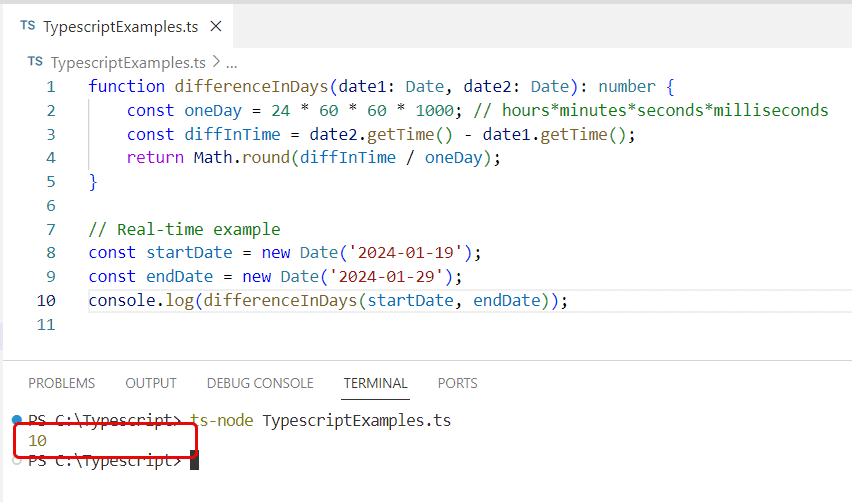
Task: Click the number return type on line 1
Action: point(627,86)
